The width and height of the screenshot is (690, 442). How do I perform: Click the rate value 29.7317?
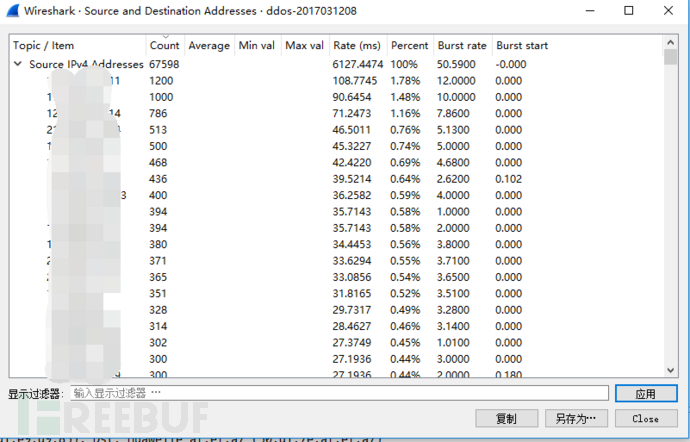(352, 310)
